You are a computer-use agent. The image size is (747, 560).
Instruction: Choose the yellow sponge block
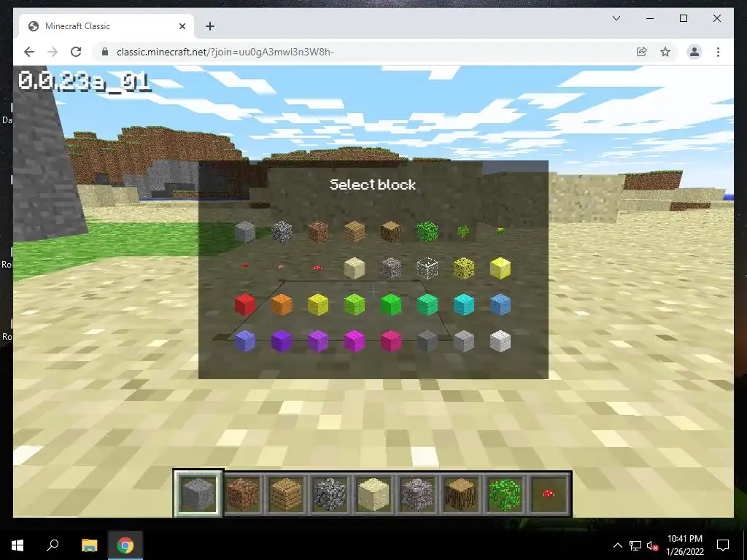click(x=463, y=268)
